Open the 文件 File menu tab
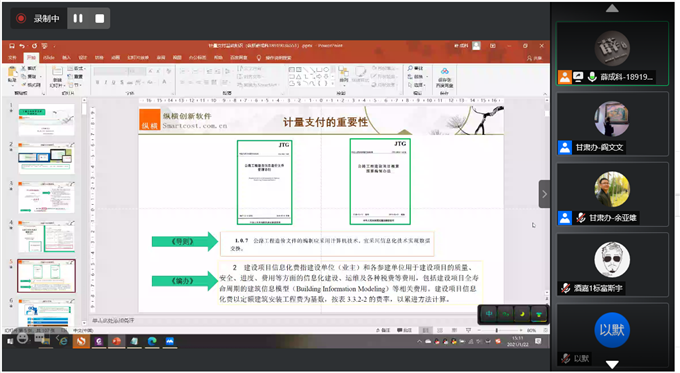 tap(12, 58)
